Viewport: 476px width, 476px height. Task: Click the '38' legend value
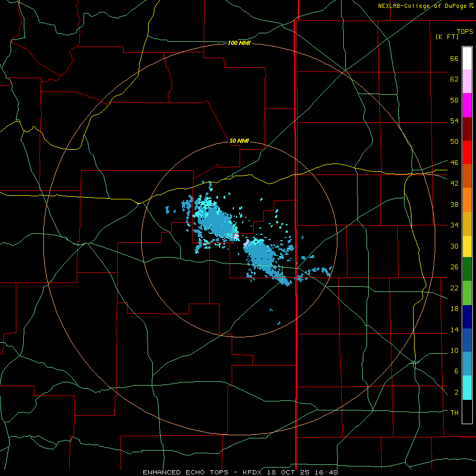point(454,204)
